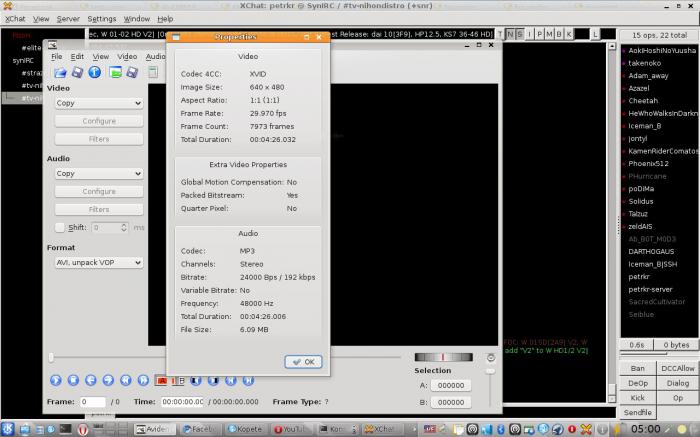Click the Kick button
700x437 pixels.
(x=638, y=398)
